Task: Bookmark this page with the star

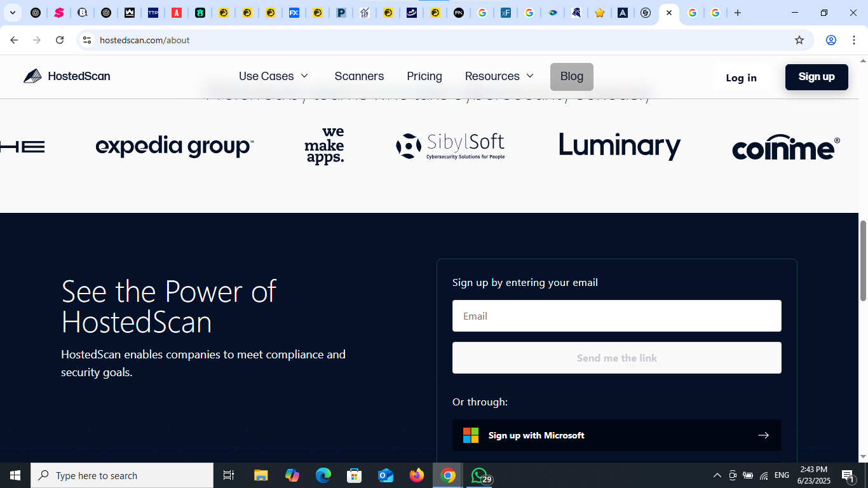Action: pos(799,40)
